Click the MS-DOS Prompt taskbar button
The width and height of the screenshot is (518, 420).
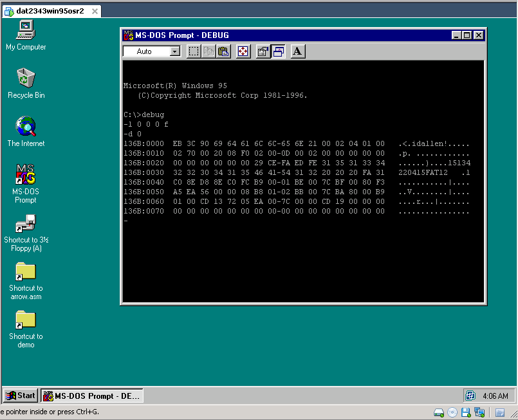point(92,396)
